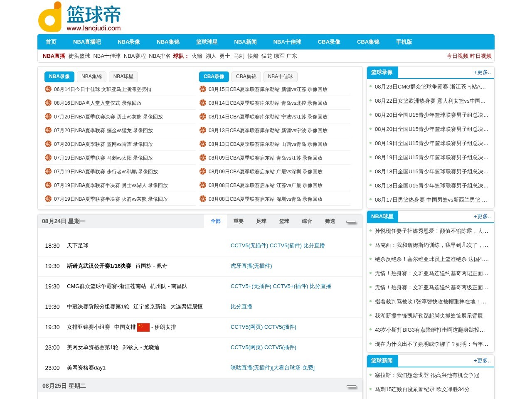The height and width of the screenshot is (399, 532).
Task: Click basketball icon beside 06月14日今日十佳球
Action: tap(48, 89)
